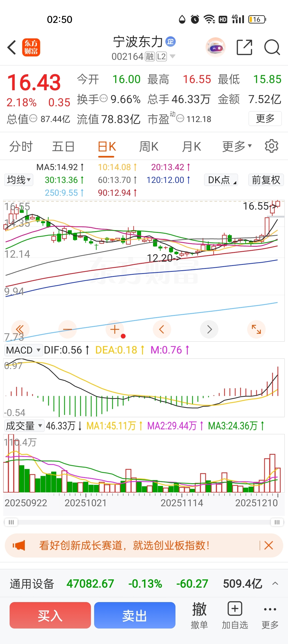Tap the L2 level badge

[x=162, y=57]
